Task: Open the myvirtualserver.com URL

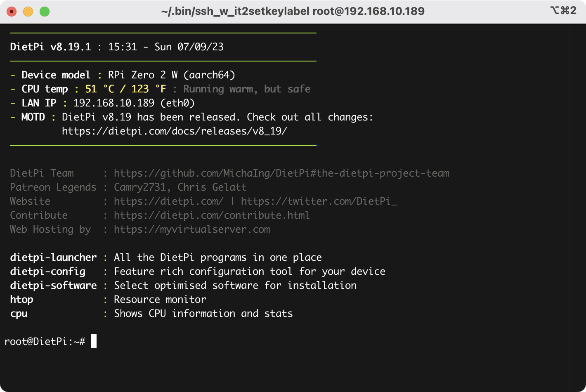Action: (x=192, y=229)
